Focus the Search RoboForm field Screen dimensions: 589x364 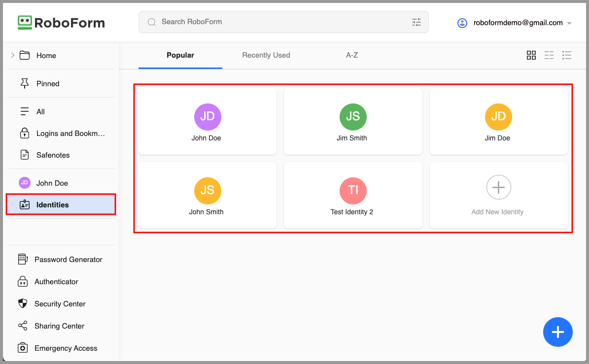(x=283, y=22)
